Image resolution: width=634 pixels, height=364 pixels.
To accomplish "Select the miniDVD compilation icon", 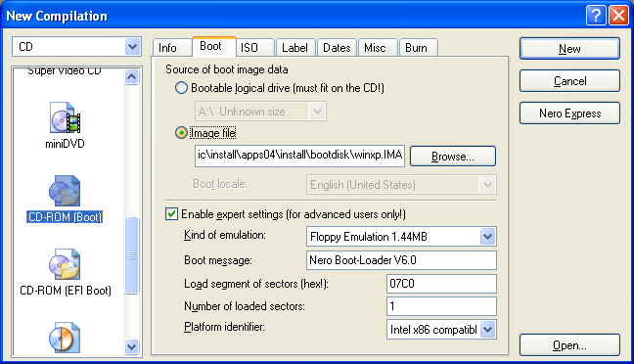I will (66, 117).
